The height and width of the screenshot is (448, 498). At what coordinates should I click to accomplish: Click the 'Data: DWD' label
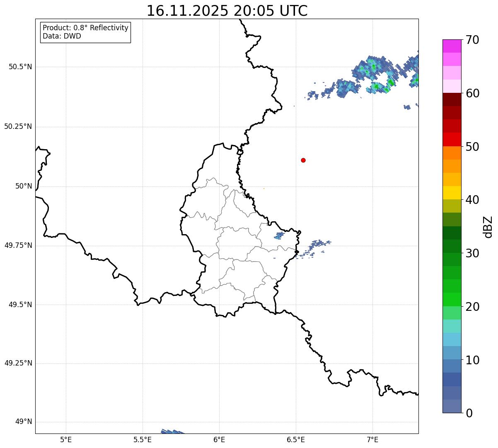(62, 36)
